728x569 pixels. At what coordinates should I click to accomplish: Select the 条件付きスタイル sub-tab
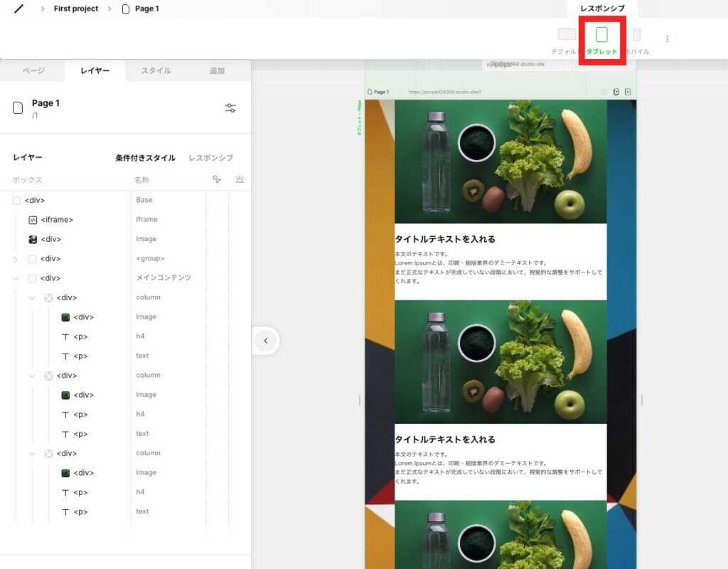pyautogui.click(x=145, y=158)
